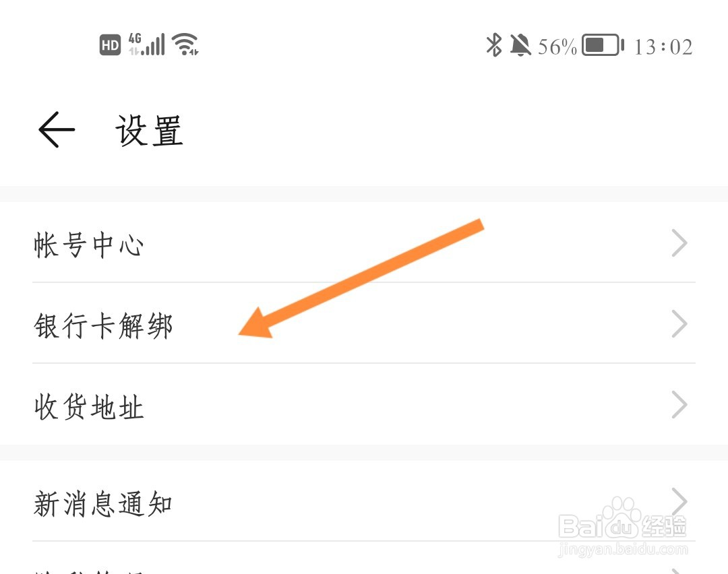Tap the Wi-Fi status icon

point(185,44)
